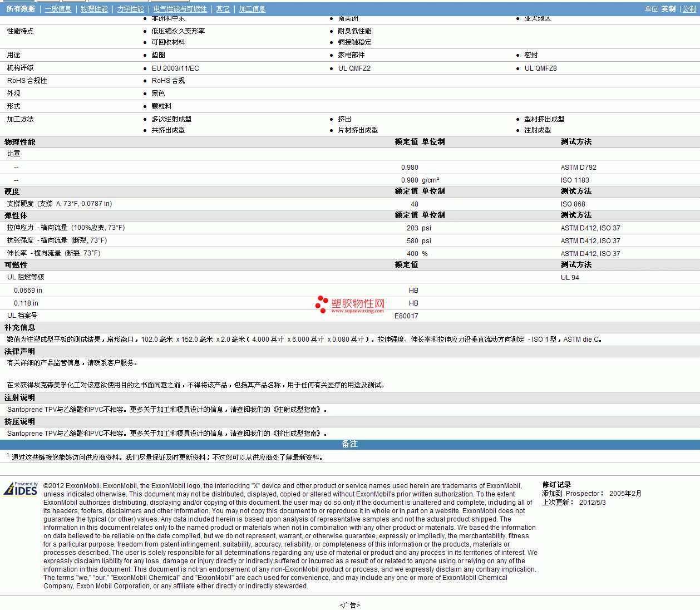View the 加工信息 tab
Viewport: 700px width, 610px height.
[253, 9]
